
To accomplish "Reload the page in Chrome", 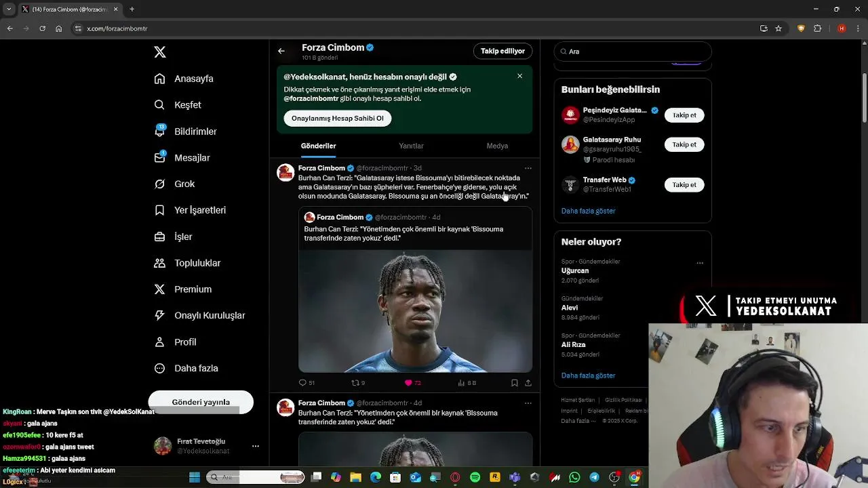I will 42,28.
